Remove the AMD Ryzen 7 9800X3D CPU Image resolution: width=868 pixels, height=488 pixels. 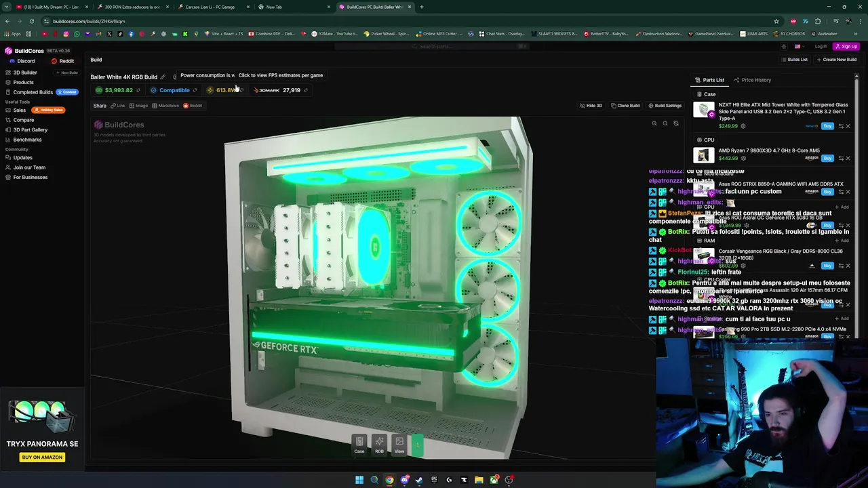coord(848,158)
